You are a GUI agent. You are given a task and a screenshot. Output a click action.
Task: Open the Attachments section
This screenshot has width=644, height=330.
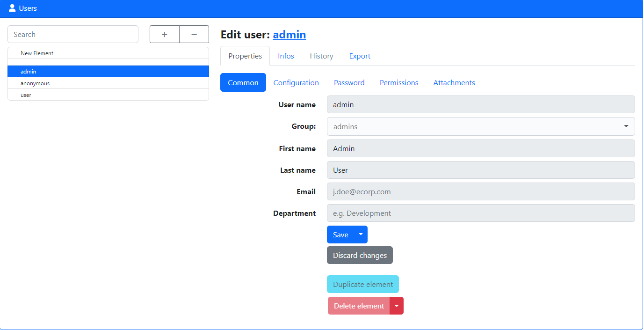pyautogui.click(x=454, y=82)
